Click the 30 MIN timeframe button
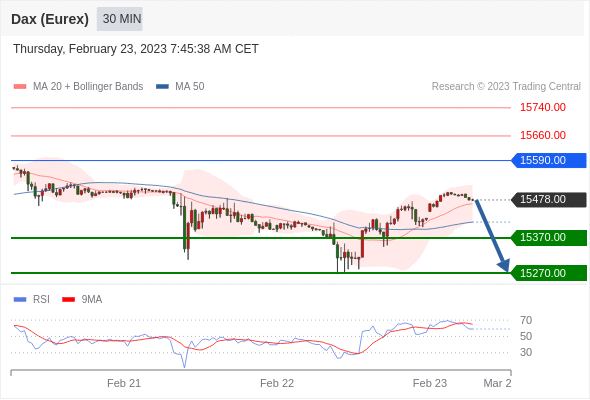The image size is (590, 400). point(119,19)
